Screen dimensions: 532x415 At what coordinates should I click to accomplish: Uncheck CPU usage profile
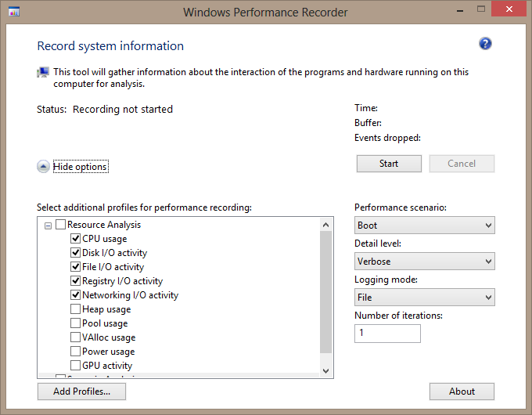[75, 239]
